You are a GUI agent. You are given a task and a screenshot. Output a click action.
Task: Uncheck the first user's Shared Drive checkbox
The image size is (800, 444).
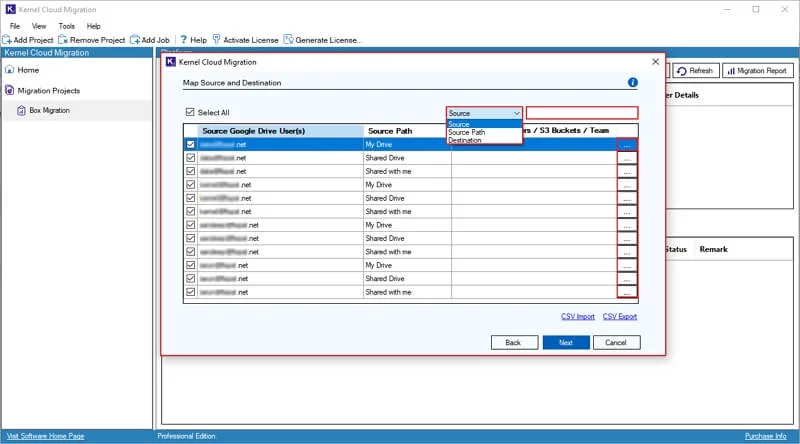click(x=190, y=158)
